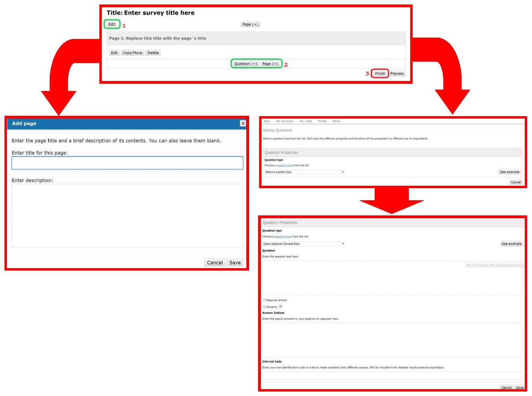Click the 'Title: Enter survey title here' heading

coord(150,13)
